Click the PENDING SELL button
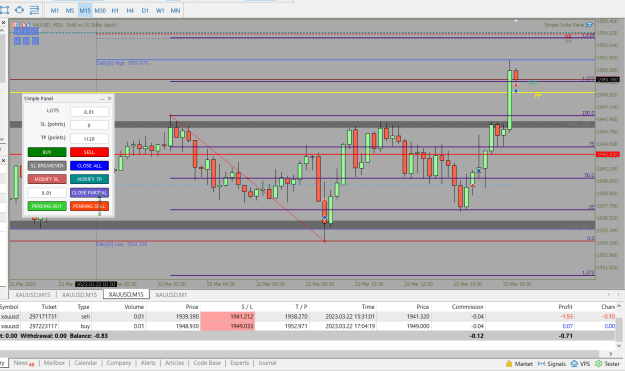This screenshot has width=625, height=371. coord(89,206)
